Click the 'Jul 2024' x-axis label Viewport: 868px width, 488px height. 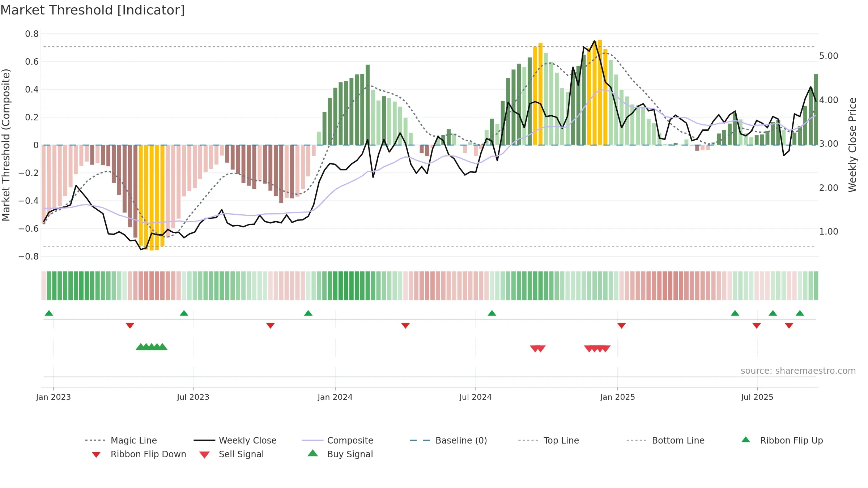475,397
